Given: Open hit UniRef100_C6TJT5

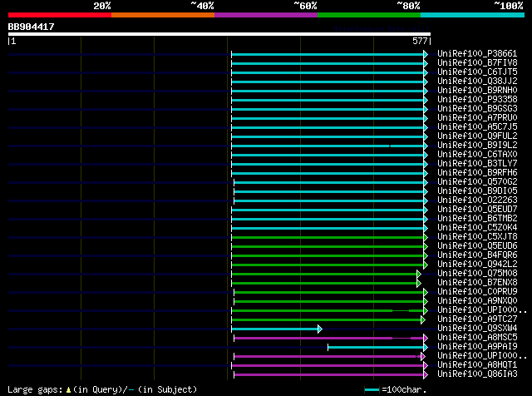Looking at the screenshot, I should point(477,72).
